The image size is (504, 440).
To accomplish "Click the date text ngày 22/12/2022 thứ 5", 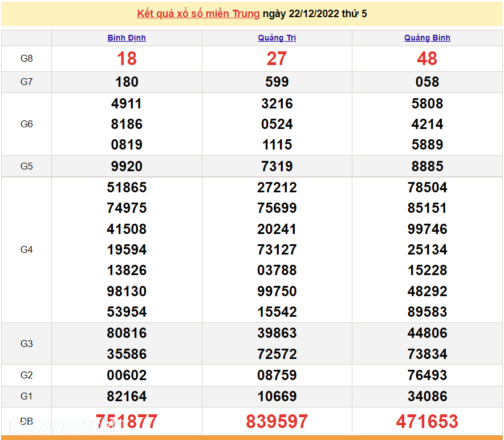I will tap(314, 14).
